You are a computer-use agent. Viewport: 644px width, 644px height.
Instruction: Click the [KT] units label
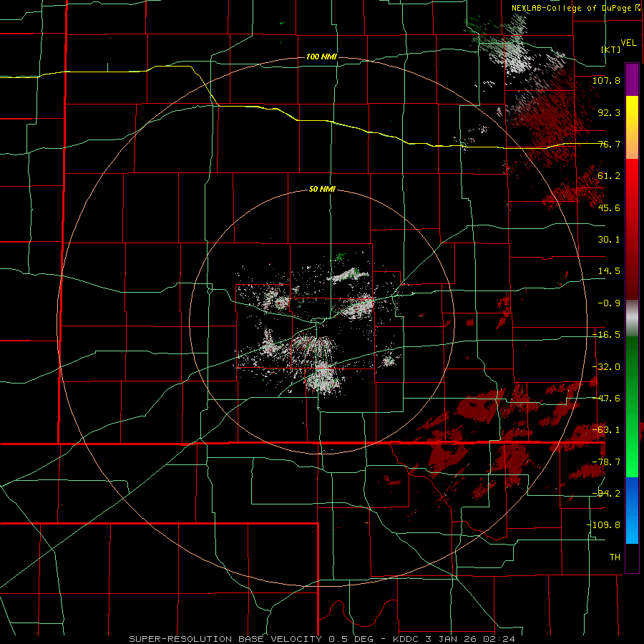(x=611, y=49)
